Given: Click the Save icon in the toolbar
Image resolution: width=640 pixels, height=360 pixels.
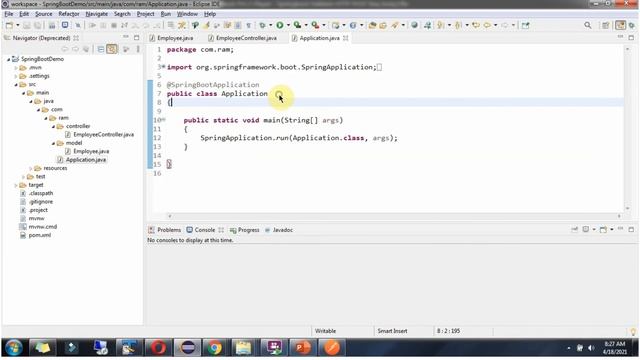Looking at the screenshot, I should (x=27, y=25).
